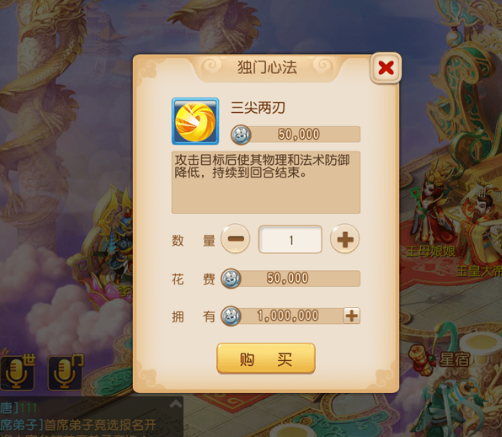Tap the 世 world voice microphone icon
Viewport: 502px width, 437px height.
(17, 373)
